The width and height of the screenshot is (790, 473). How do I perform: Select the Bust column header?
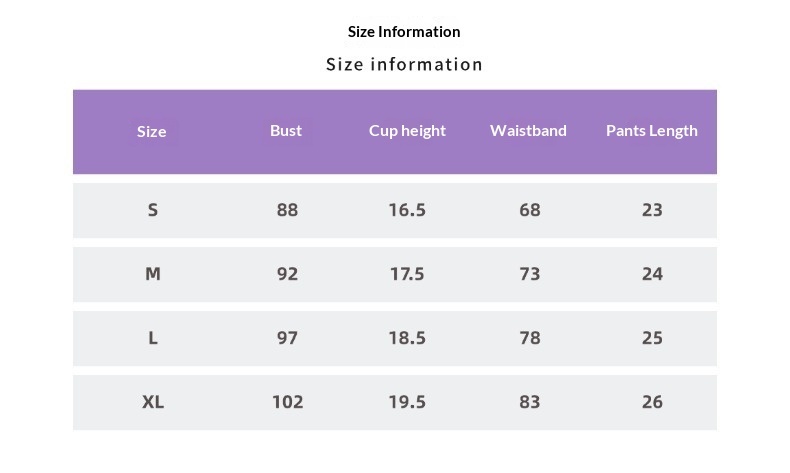click(286, 131)
